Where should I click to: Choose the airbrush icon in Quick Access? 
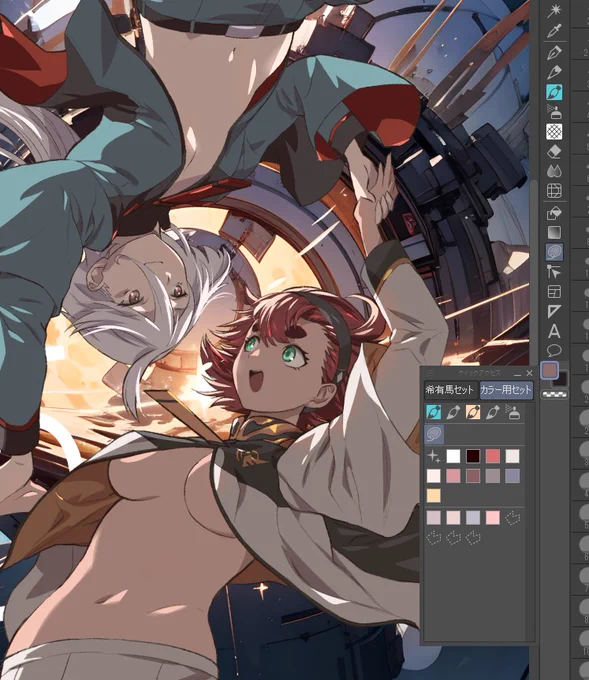tap(513, 412)
